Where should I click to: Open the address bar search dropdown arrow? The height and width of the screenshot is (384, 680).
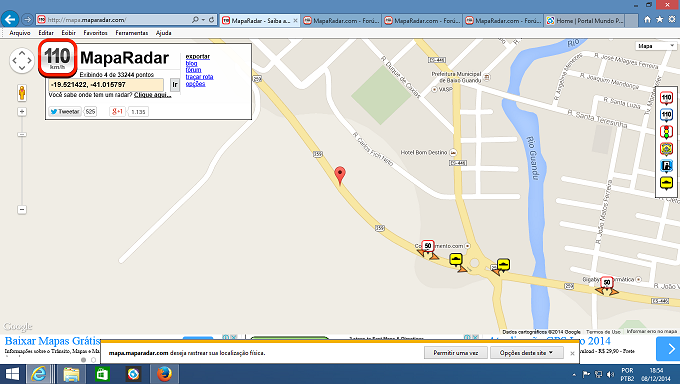[x=203, y=20]
